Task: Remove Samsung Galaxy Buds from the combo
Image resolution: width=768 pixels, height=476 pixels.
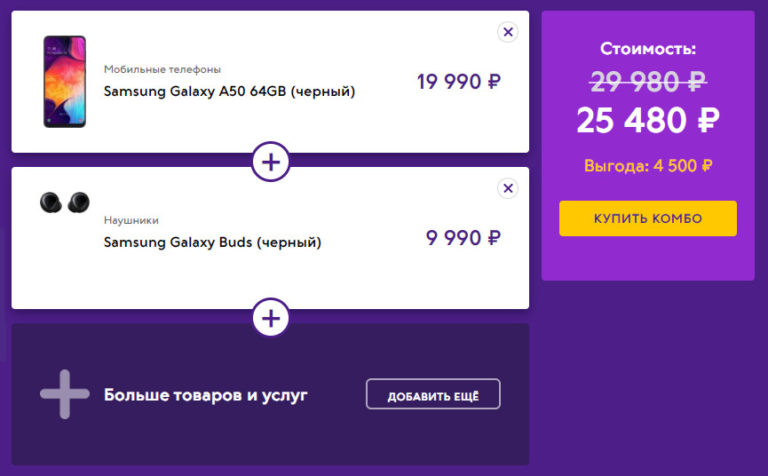Action: 508,188
